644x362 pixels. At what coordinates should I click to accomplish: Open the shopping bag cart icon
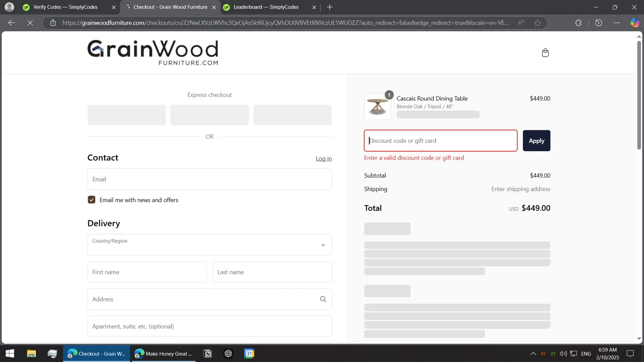(x=545, y=53)
